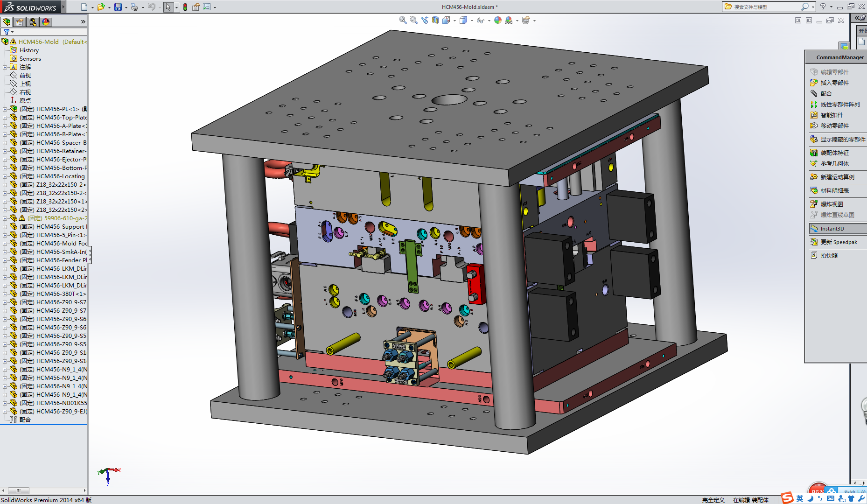
Task: Select the Zoom to Fit tool
Action: (402, 20)
